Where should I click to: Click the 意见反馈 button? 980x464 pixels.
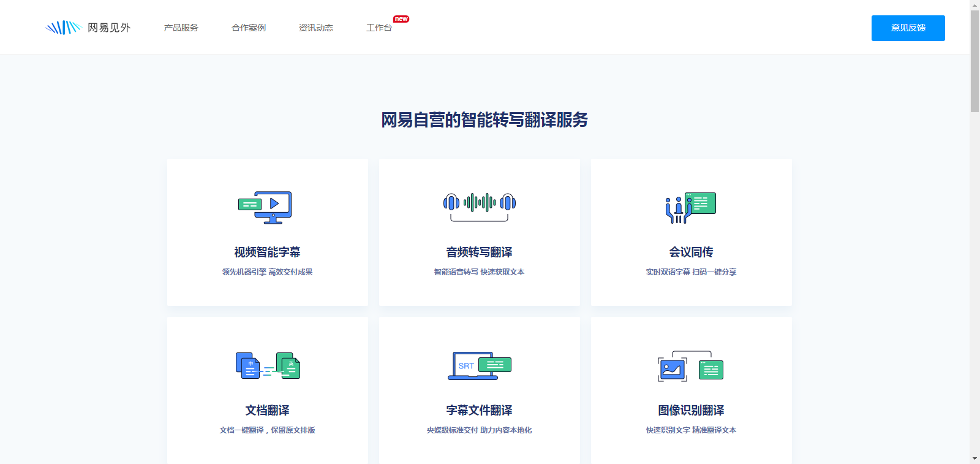pos(908,28)
